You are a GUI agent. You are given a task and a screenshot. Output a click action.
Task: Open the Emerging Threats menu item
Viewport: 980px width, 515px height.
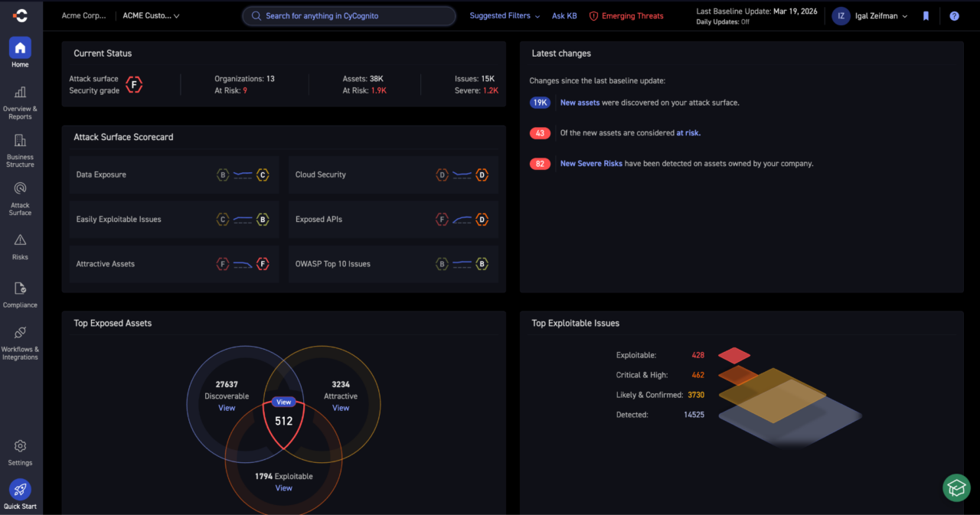(626, 16)
